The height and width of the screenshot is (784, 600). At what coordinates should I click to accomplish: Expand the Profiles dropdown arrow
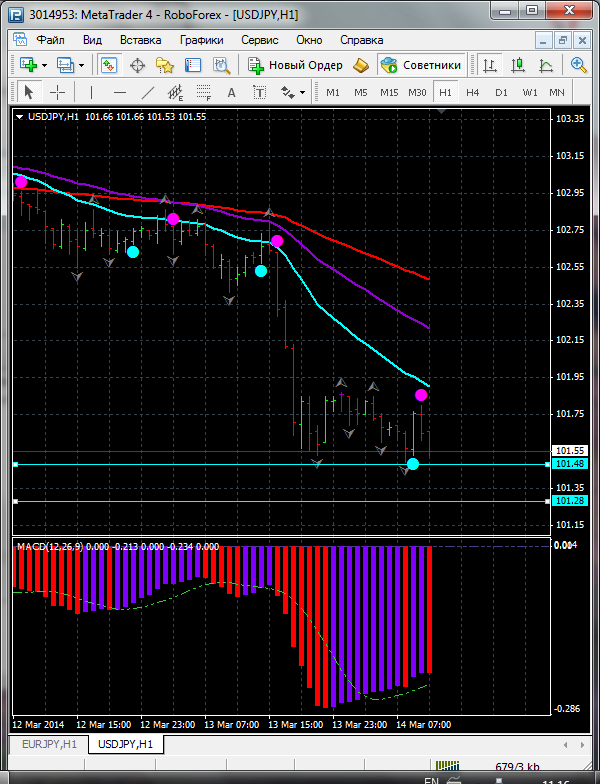point(82,66)
